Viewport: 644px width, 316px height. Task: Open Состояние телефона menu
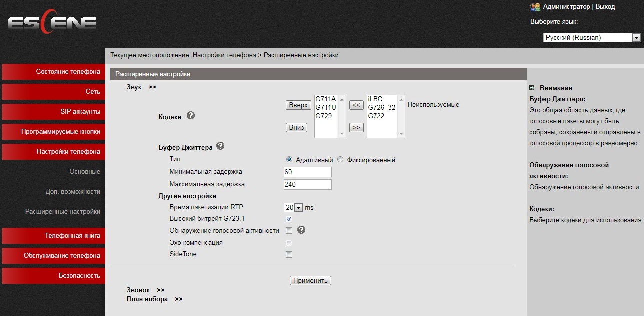[53, 72]
